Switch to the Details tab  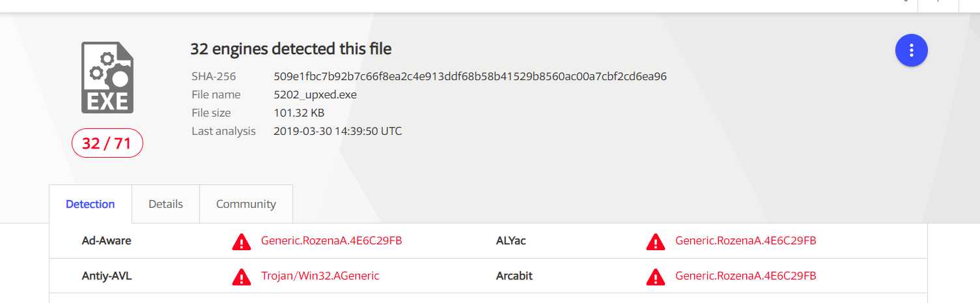(165, 204)
